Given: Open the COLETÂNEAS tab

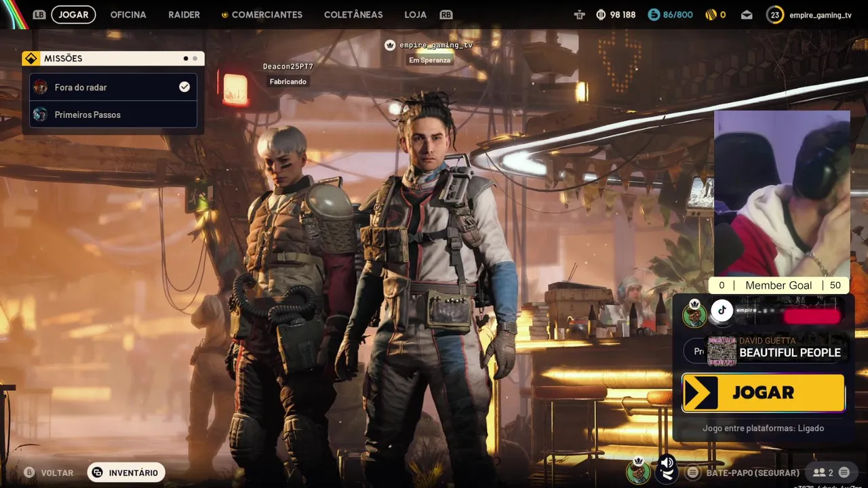Looking at the screenshot, I should point(353,14).
